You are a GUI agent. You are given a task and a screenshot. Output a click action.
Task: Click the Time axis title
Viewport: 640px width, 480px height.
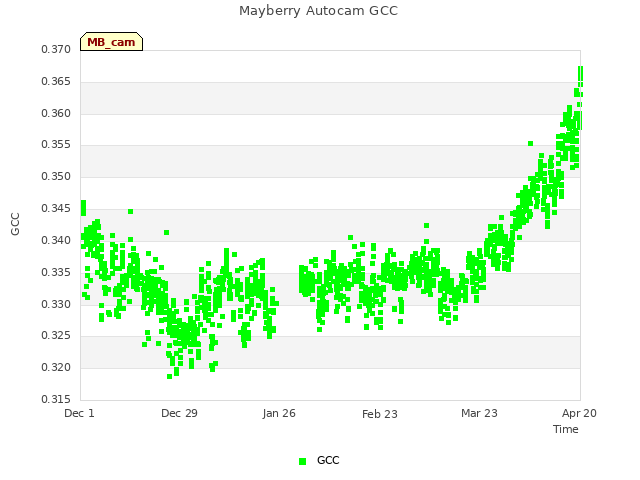pyautogui.click(x=566, y=429)
